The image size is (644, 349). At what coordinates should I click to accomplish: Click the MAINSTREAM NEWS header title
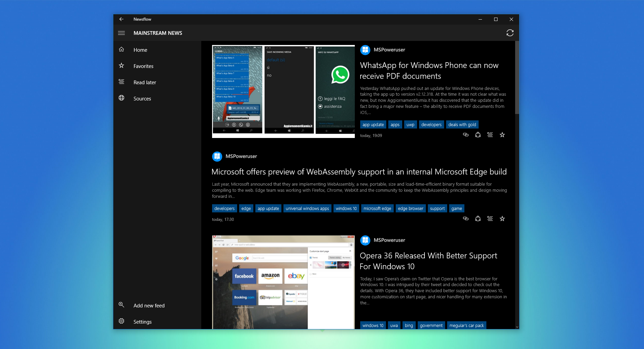click(x=158, y=33)
